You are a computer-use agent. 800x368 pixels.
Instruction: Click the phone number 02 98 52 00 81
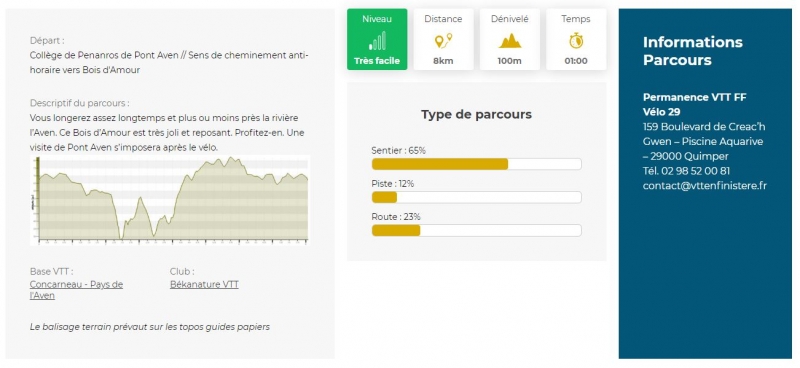click(695, 171)
